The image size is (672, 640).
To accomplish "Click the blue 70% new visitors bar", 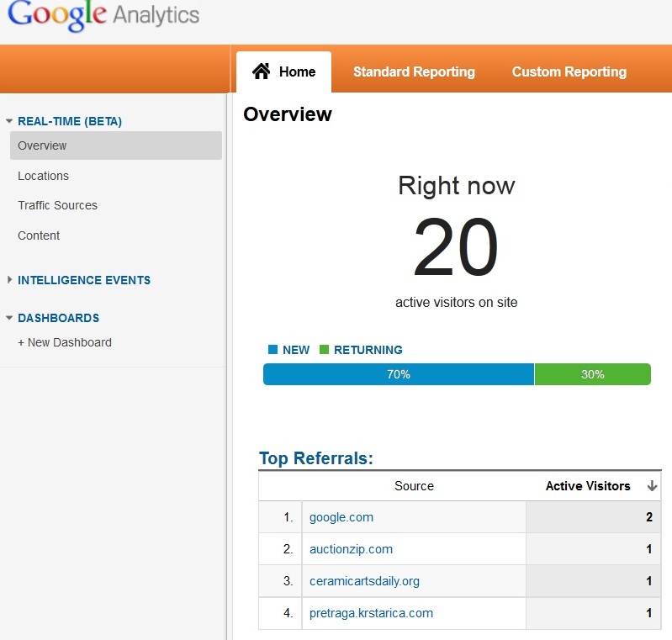I will point(398,374).
